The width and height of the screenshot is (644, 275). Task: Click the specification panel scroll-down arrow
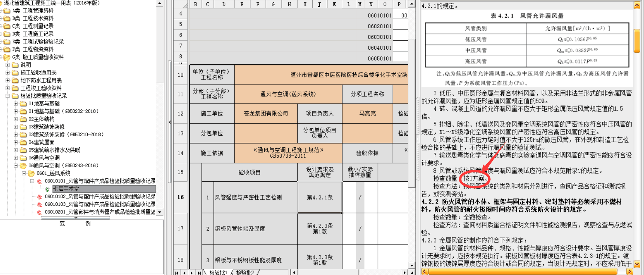637,264
